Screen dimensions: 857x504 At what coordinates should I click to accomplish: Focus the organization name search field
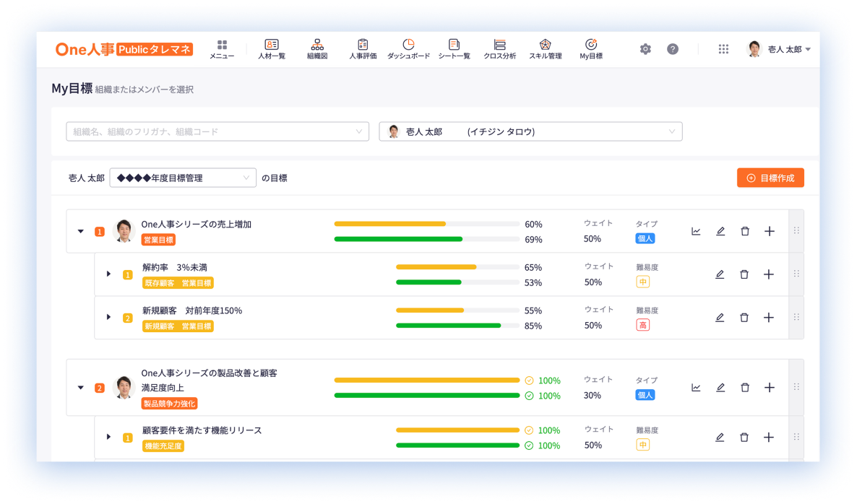tap(218, 131)
